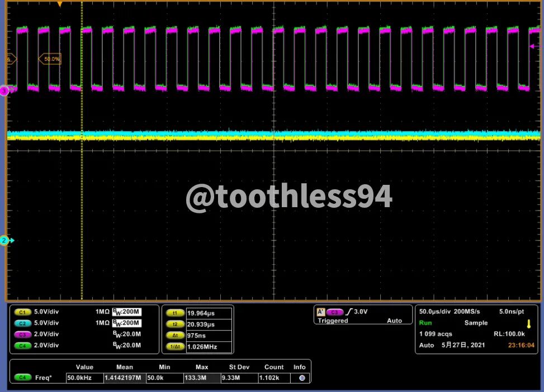Select the C1 channel badge
The height and width of the screenshot is (392, 544).
(22, 312)
